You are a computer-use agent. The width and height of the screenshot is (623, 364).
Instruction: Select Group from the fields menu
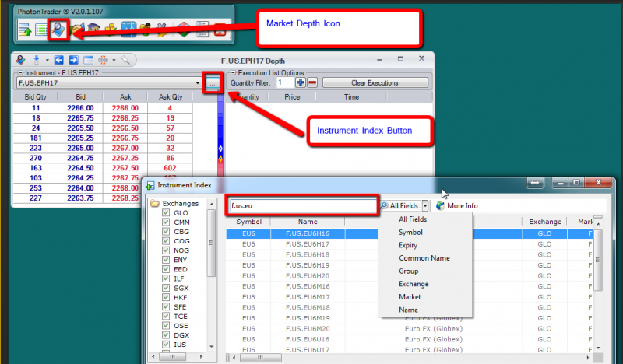click(408, 271)
